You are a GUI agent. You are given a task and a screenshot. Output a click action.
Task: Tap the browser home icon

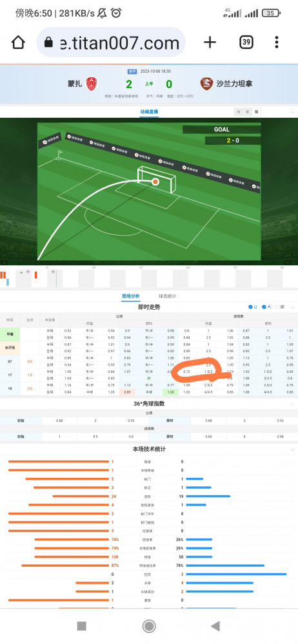point(18,43)
